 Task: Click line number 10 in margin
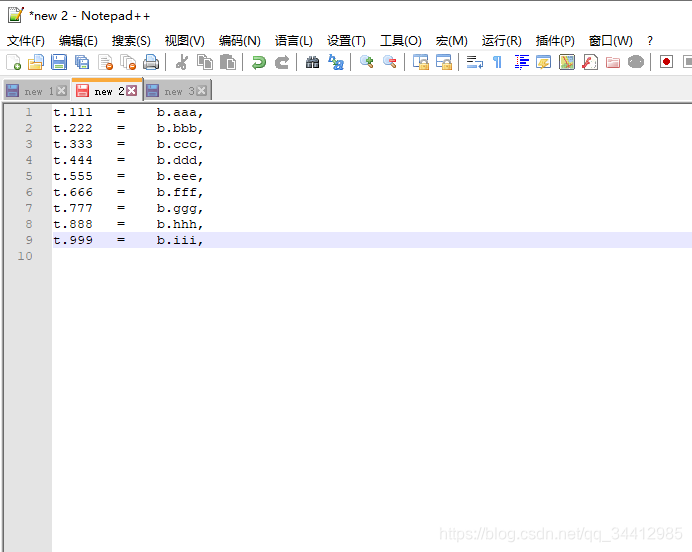[25, 256]
